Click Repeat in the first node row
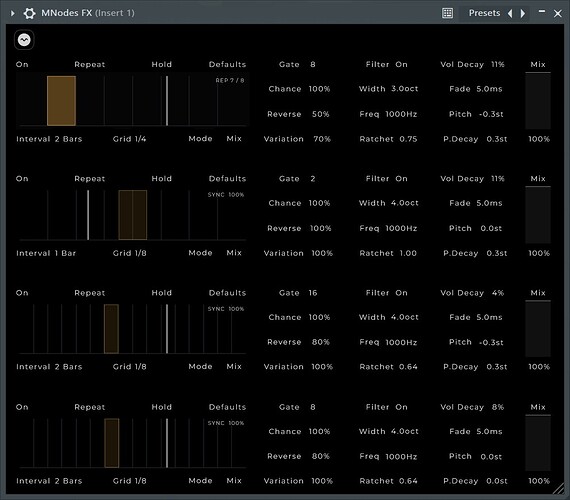 [89, 64]
